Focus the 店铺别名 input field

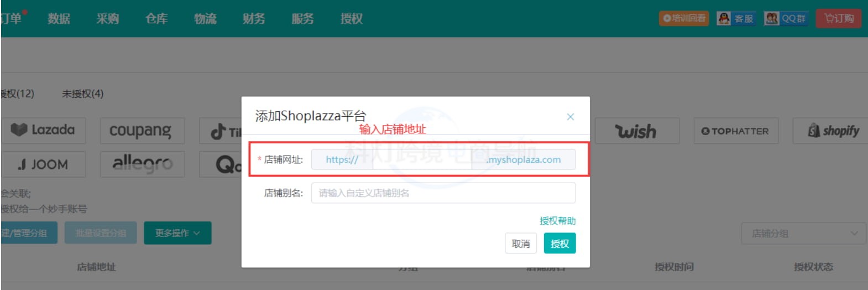coord(443,193)
